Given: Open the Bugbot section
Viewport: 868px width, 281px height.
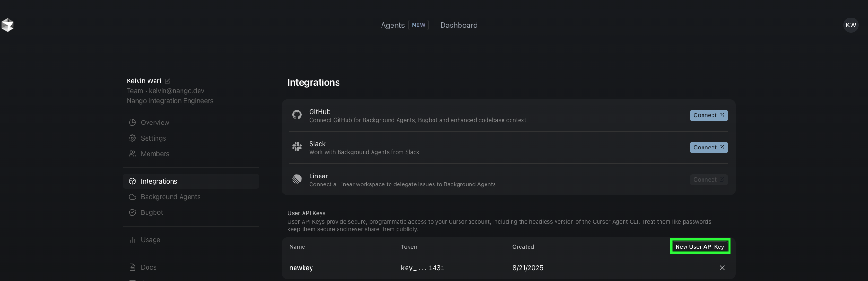Looking at the screenshot, I should point(152,212).
